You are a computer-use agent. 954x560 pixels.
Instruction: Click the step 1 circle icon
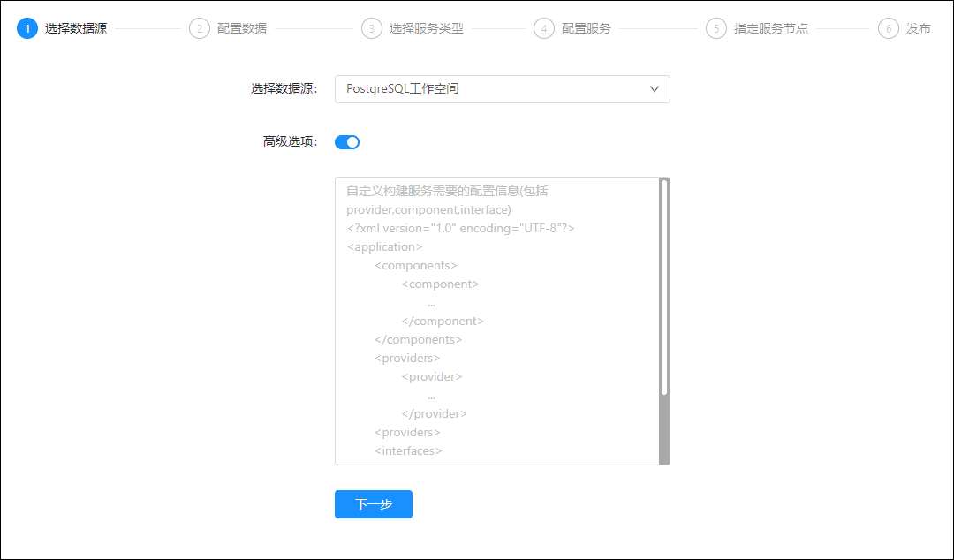[27, 28]
